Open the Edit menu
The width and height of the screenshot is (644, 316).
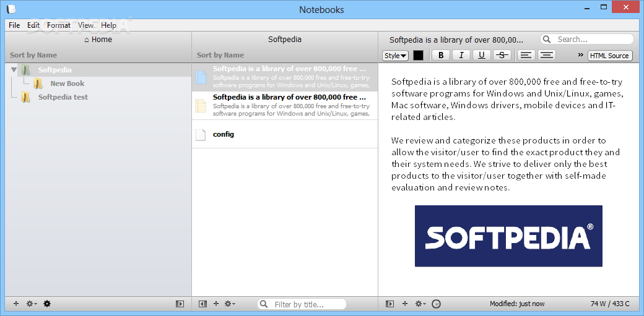tap(33, 25)
